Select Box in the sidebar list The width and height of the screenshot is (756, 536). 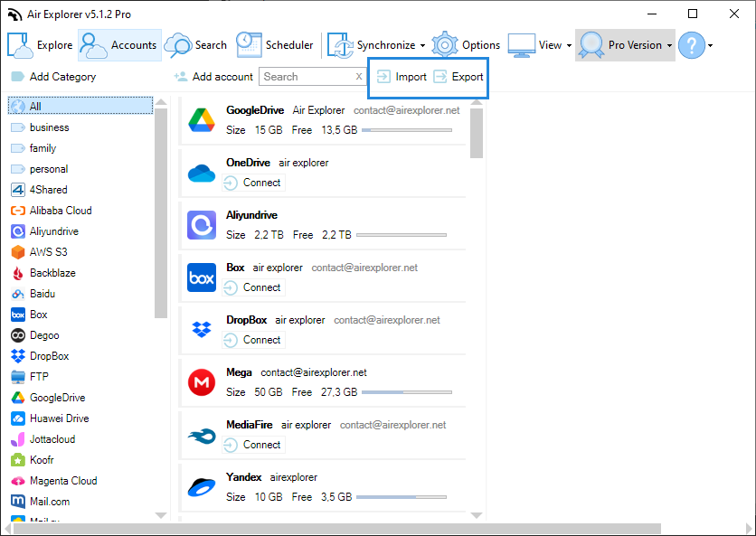(29, 315)
